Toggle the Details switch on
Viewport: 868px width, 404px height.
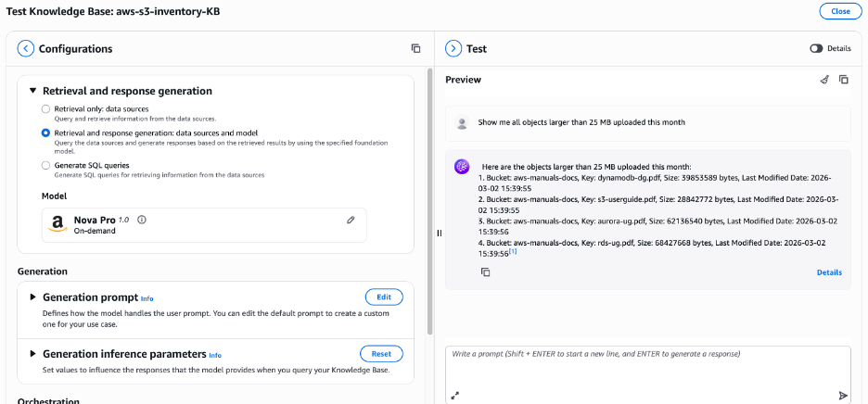816,48
